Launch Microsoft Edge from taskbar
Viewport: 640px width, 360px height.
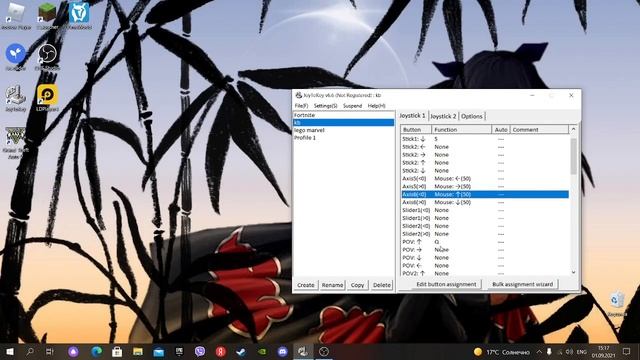[x=96, y=351]
